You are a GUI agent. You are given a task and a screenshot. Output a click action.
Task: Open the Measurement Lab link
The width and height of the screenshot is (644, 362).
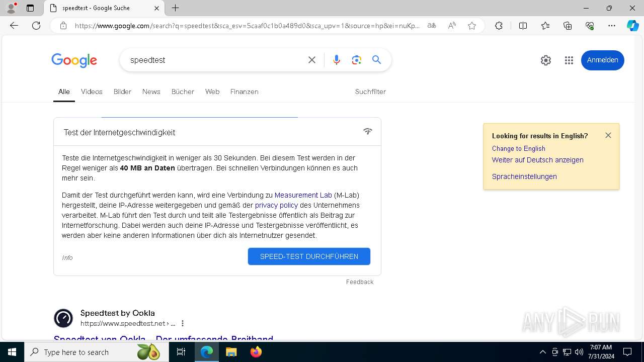click(x=303, y=195)
